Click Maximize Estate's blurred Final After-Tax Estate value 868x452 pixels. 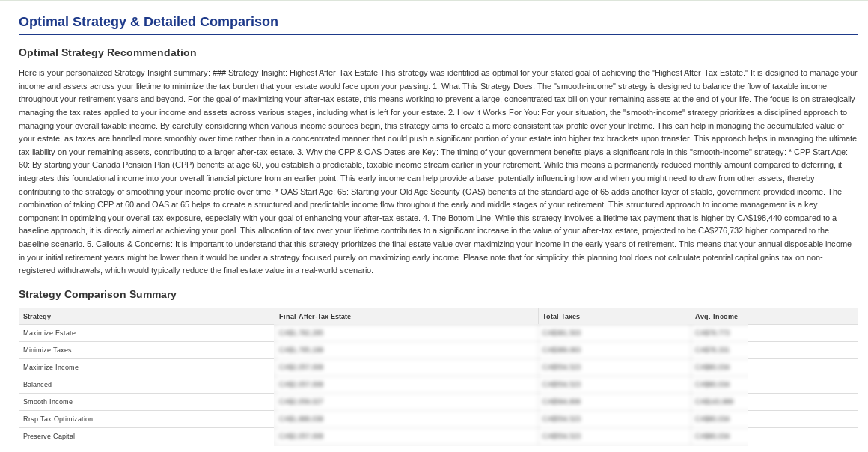point(301,333)
